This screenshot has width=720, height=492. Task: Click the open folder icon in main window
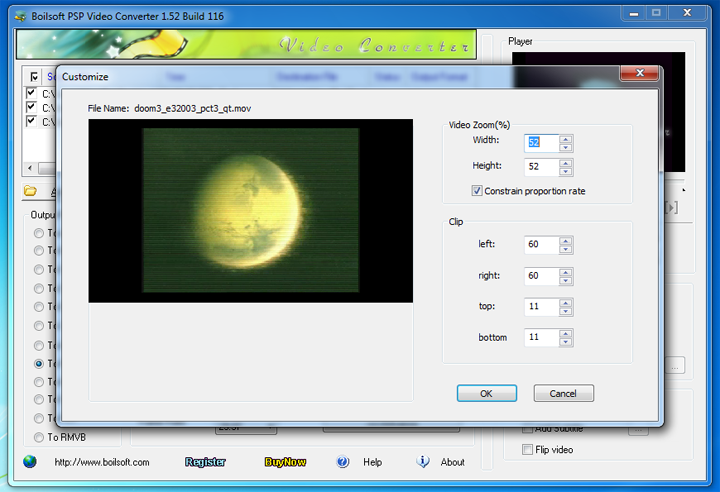click(x=30, y=191)
